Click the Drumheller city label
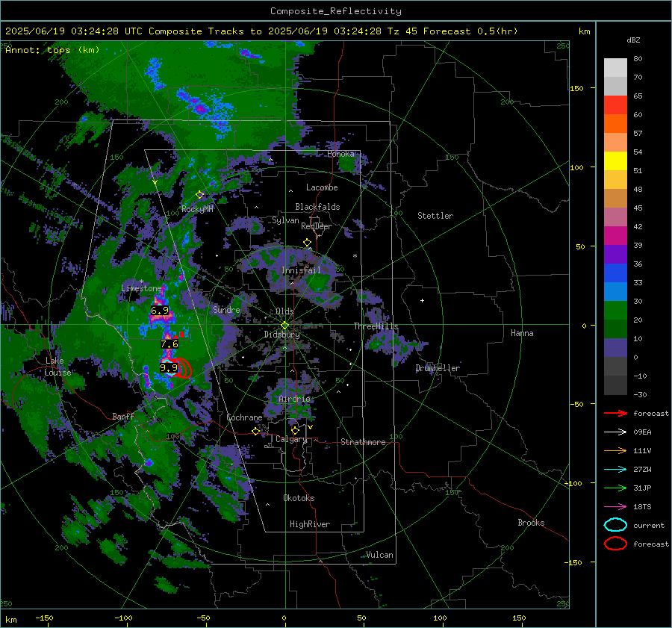672x628 pixels. [438, 368]
